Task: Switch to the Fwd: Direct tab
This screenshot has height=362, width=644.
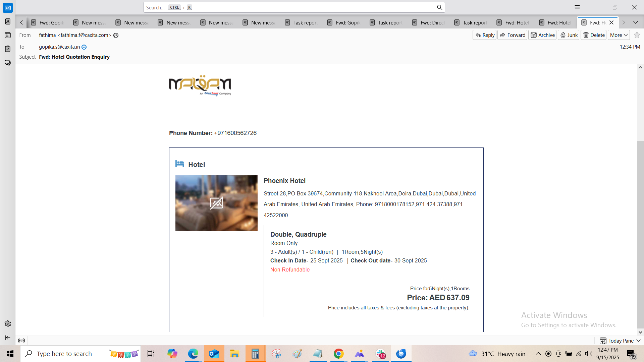Action: tap(429, 22)
